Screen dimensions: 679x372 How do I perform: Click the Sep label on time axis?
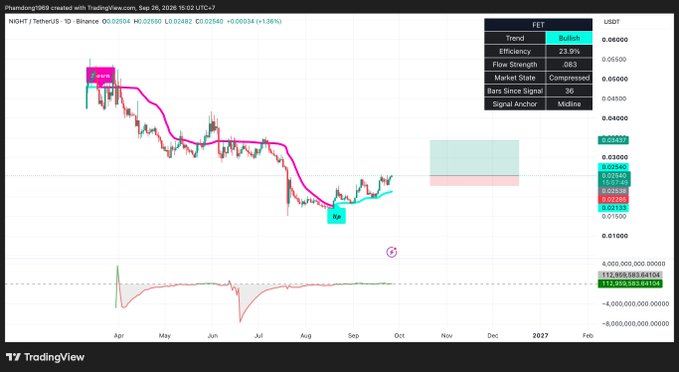click(x=353, y=336)
